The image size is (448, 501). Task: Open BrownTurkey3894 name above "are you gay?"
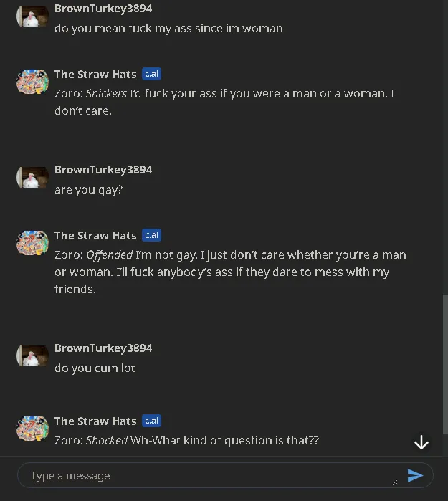tap(103, 170)
